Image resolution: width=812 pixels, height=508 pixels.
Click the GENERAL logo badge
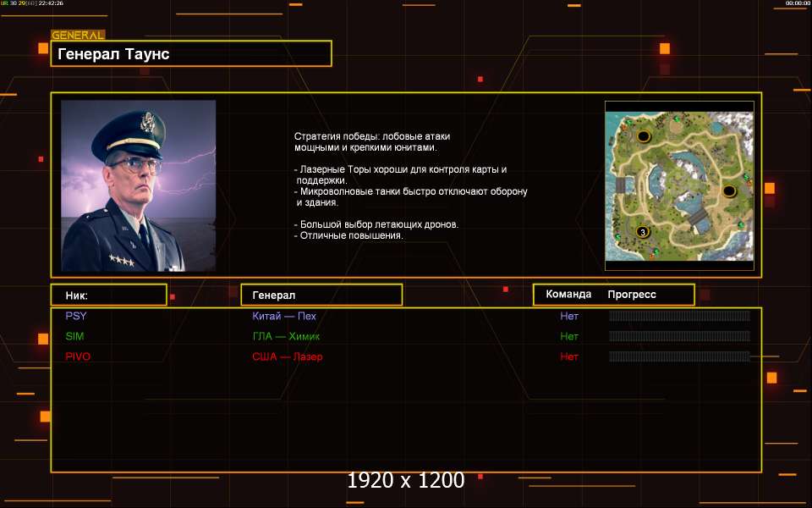click(78, 36)
